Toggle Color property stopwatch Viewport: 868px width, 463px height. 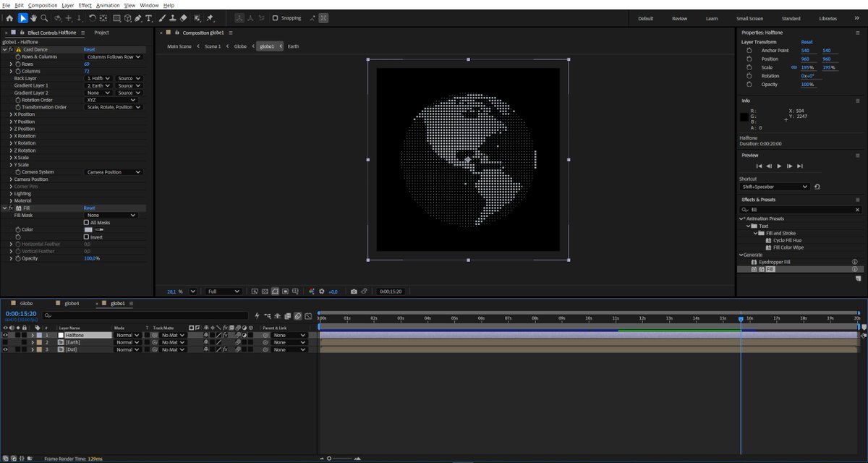coord(17,229)
